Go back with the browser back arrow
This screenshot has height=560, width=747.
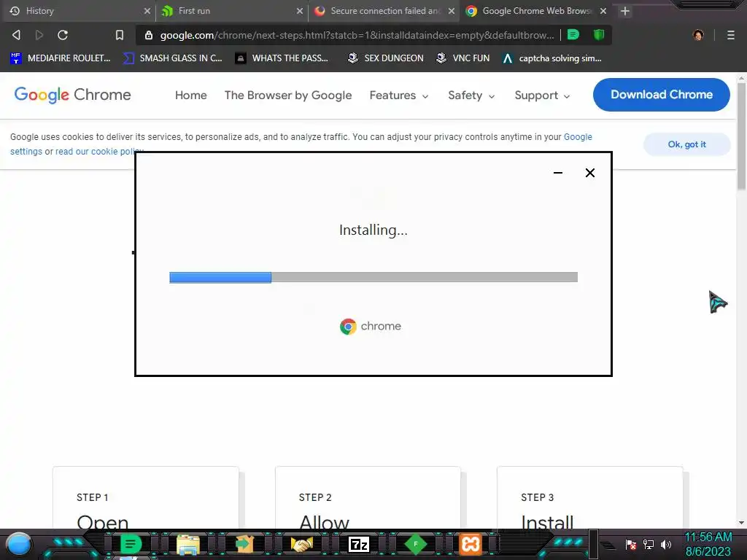[16, 35]
